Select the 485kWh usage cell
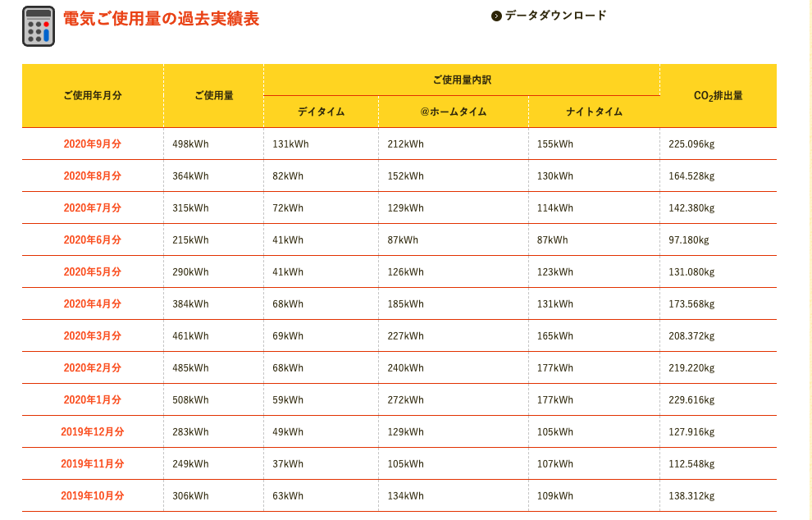 [x=214, y=367]
